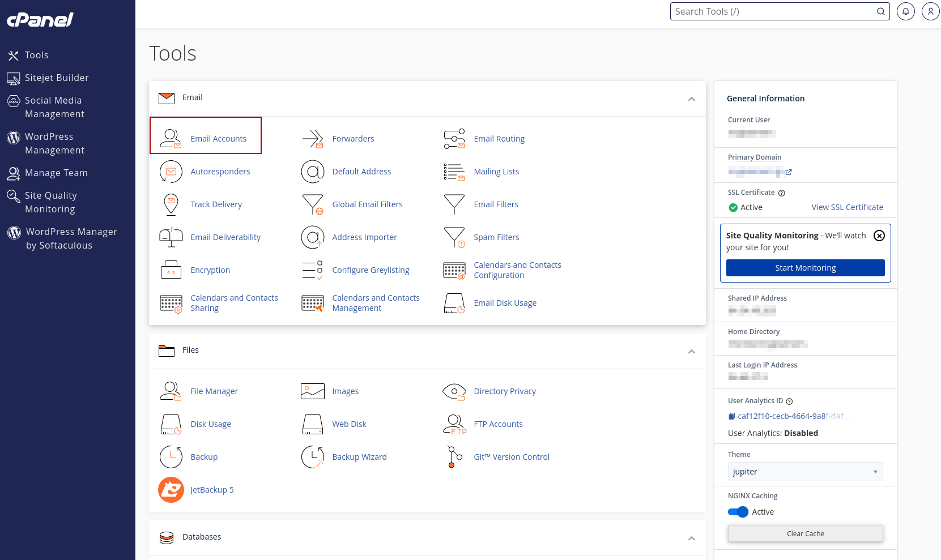The height and width of the screenshot is (560, 941).
Task: Click the Email Accounts icon
Action: point(171,138)
